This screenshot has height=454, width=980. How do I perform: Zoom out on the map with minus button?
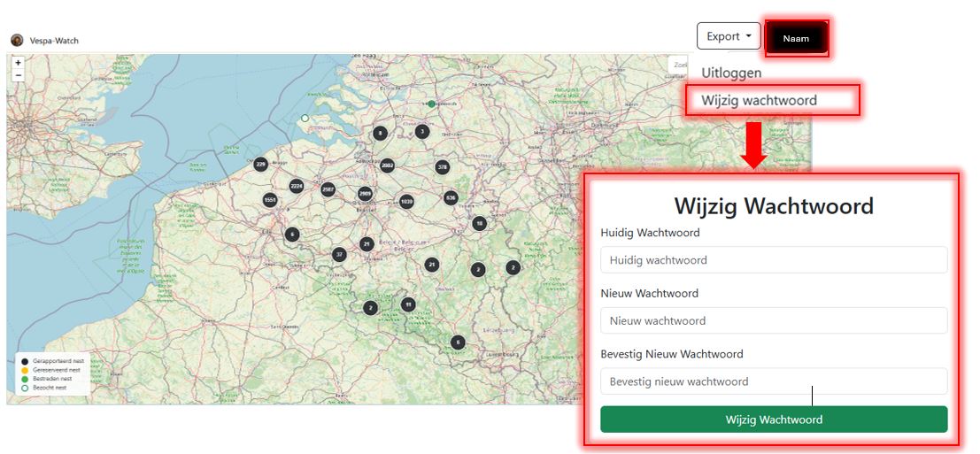coord(18,76)
